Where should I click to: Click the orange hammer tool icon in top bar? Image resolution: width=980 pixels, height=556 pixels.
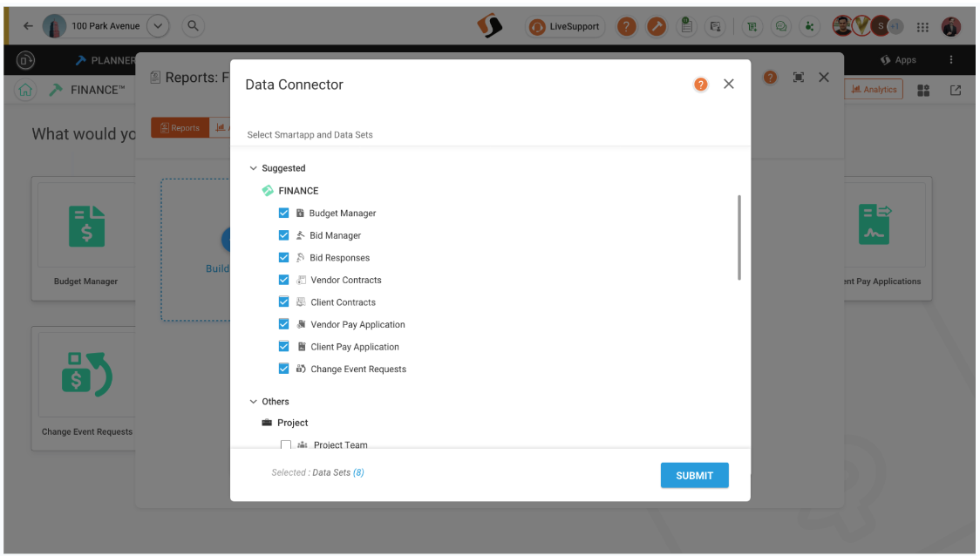[657, 26]
